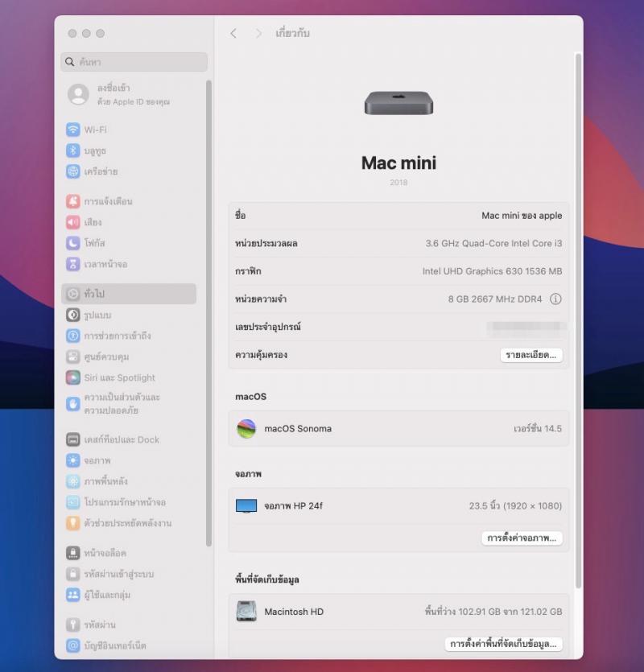Select เครือข่าย (Network) in the sidebar
The height and width of the screenshot is (672, 644).
pyautogui.click(x=92, y=171)
